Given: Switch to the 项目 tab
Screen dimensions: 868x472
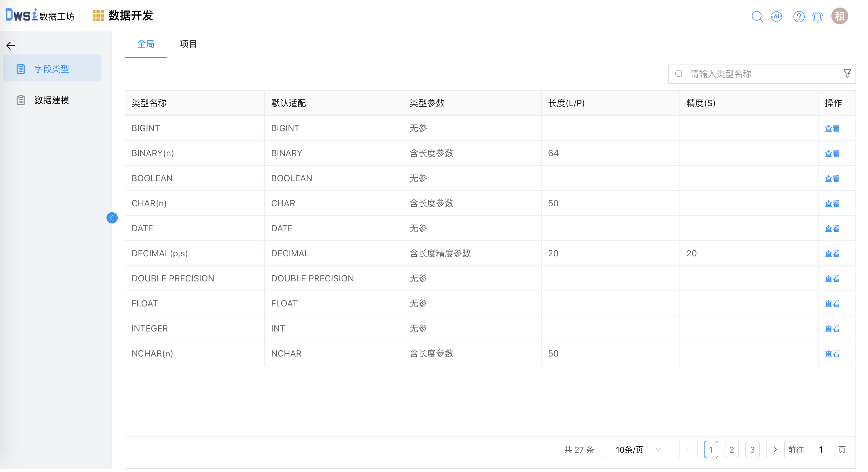Looking at the screenshot, I should coord(188,44).
